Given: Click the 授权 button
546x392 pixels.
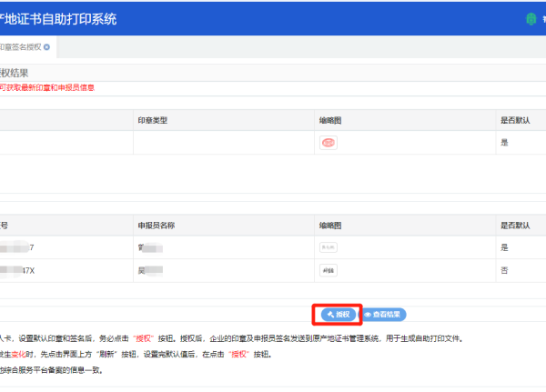Looking at the screenshot, I should coord(339,315).
